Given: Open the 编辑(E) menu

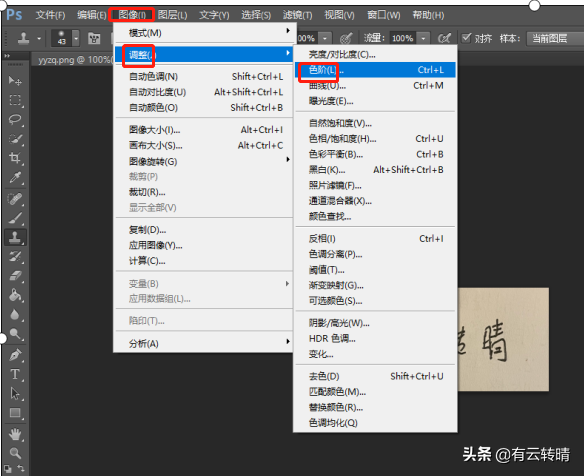Looking at the screenshot, I should [92, 15].
